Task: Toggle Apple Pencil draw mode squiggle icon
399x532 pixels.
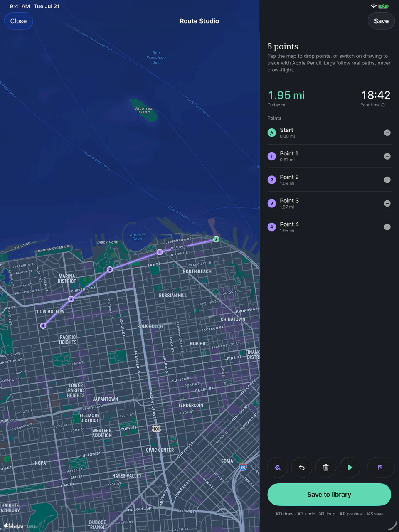Action: (x=278, y=468)
